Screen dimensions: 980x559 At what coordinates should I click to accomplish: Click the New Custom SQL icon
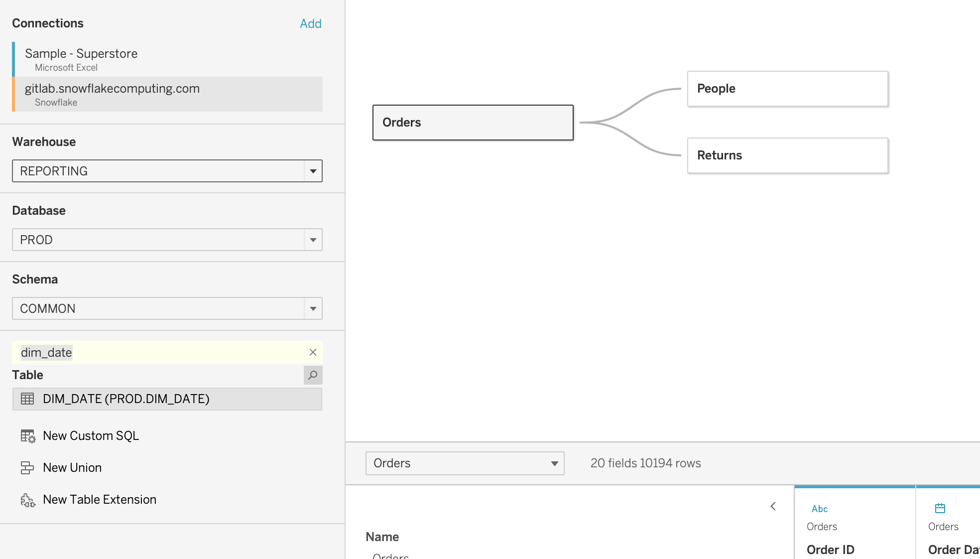pos(28,436)
